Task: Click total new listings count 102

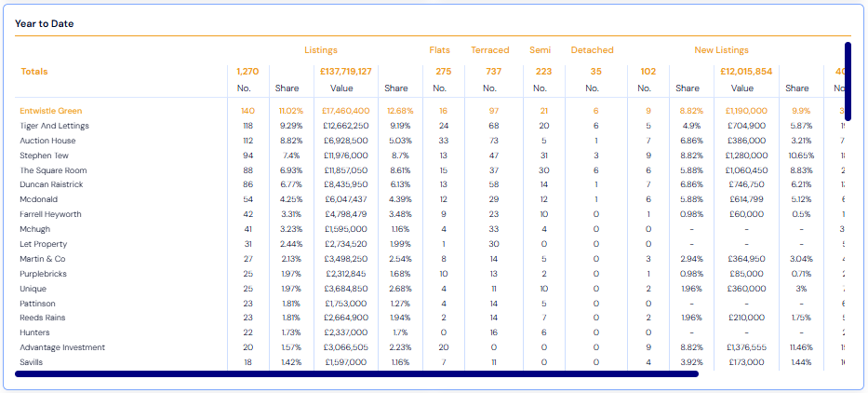Action: [x=648, y=72]
